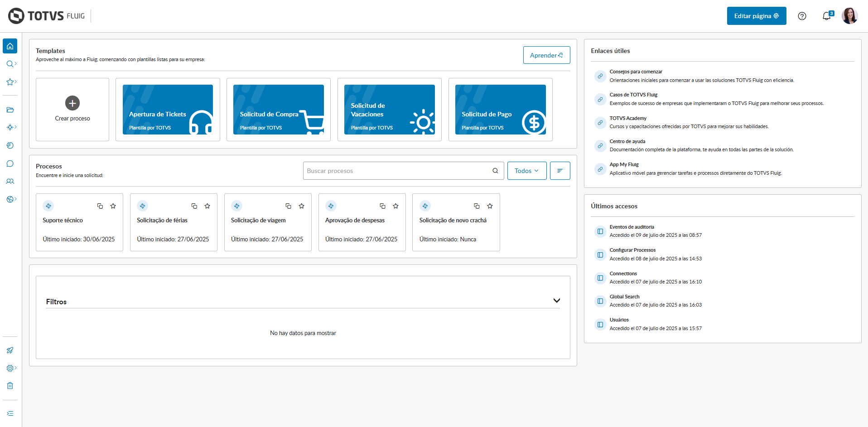Viewport: 868px width, 427px height.
Task: Open the notifications bell
Action: (x=827, y=16)
